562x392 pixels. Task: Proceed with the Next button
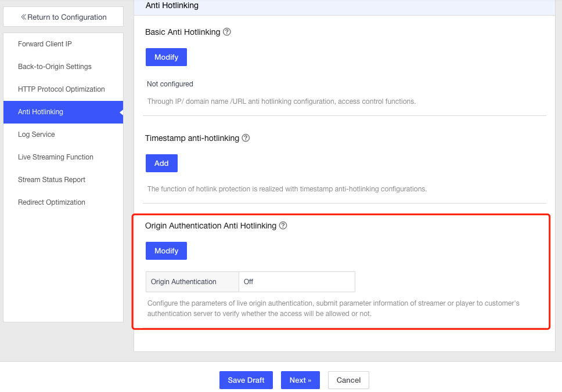pos(300,380)
